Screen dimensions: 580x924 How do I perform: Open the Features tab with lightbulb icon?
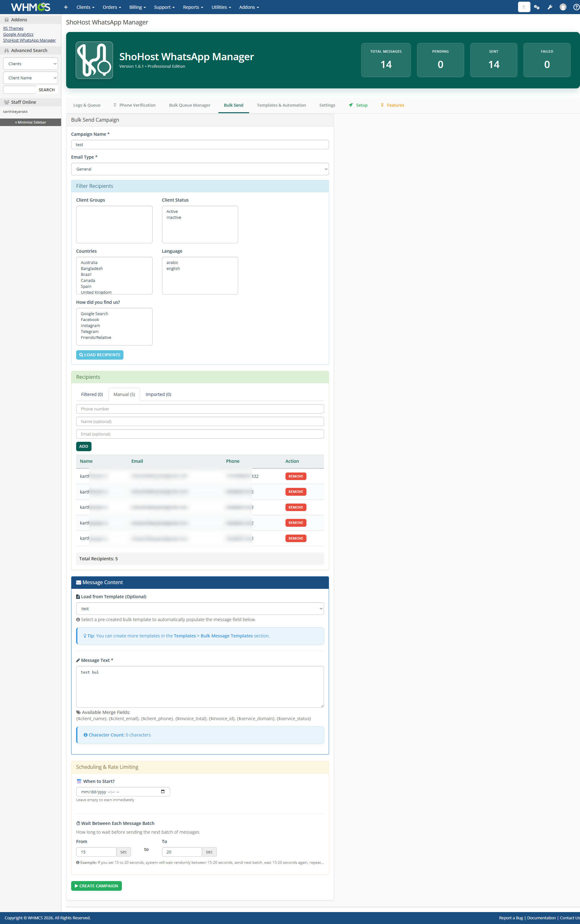click(392, 105)
